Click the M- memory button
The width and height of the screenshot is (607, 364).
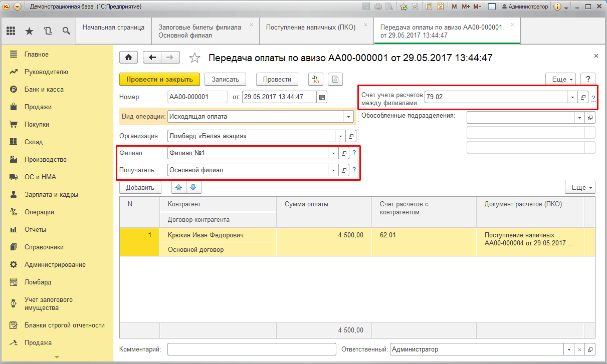[x=477, y=7]
